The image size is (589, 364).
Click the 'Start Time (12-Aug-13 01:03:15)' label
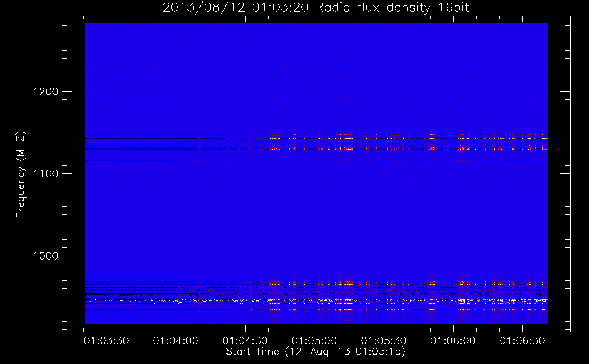(316, 352)
